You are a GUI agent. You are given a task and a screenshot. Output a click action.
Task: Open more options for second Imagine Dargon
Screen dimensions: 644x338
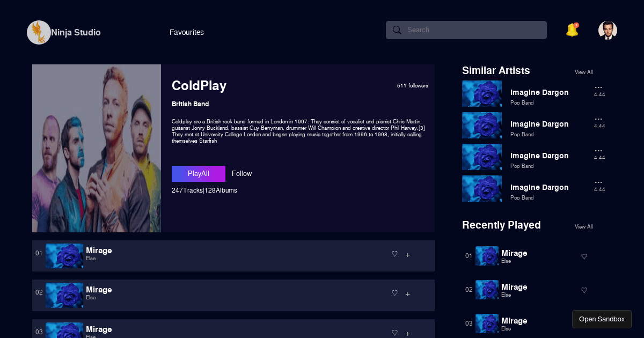click(x=599, y=119)
